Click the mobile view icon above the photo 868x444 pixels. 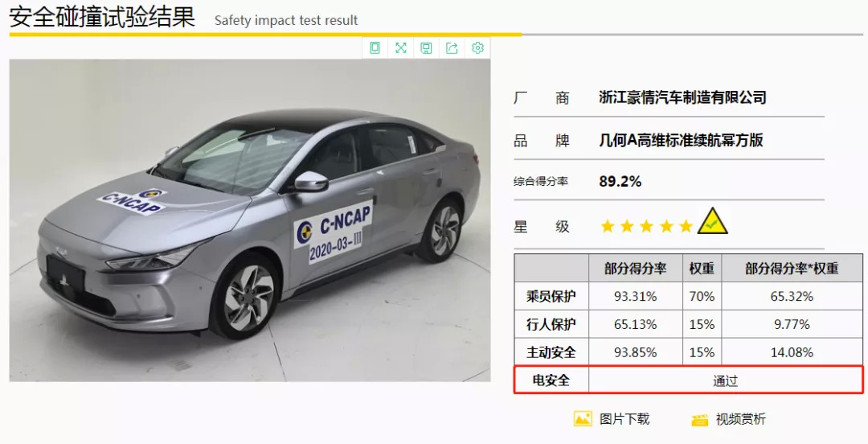point(375,47)
